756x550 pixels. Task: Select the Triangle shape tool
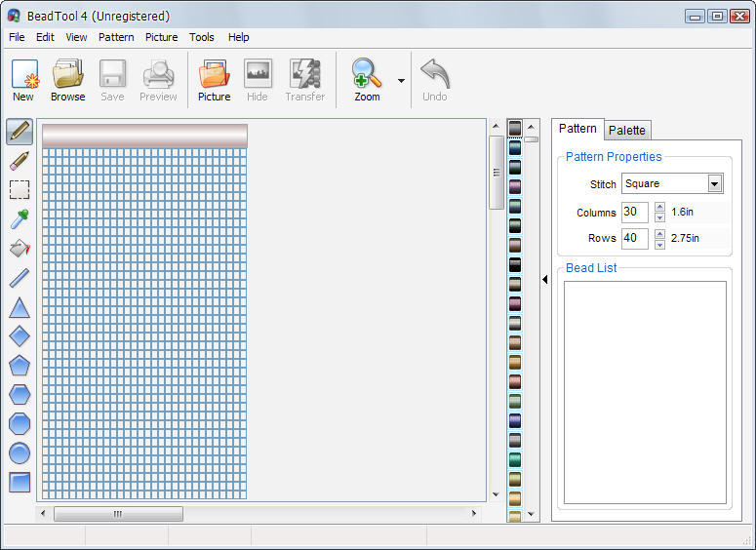click(20, 307)
